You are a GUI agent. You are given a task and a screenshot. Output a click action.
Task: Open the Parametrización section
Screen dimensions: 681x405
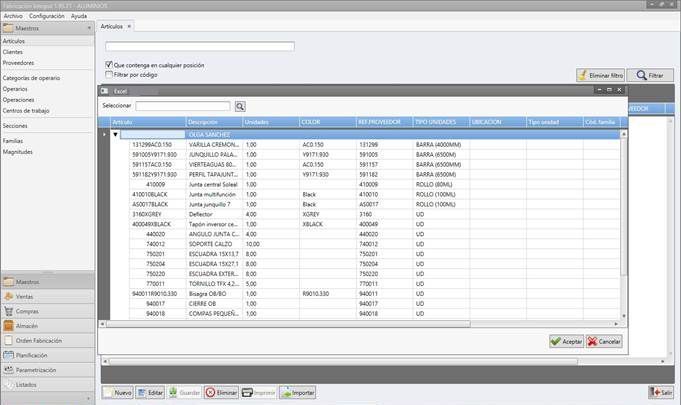[x=48, y=370]
